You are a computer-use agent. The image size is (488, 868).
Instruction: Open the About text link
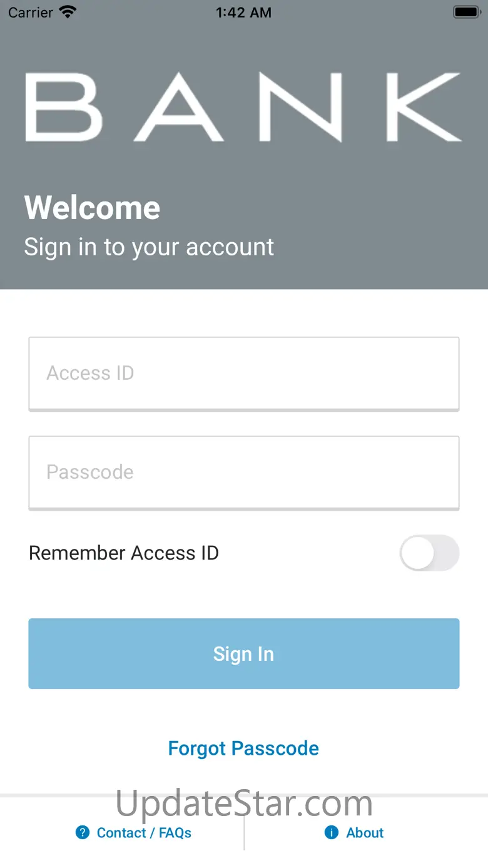[x=365, y=832]
